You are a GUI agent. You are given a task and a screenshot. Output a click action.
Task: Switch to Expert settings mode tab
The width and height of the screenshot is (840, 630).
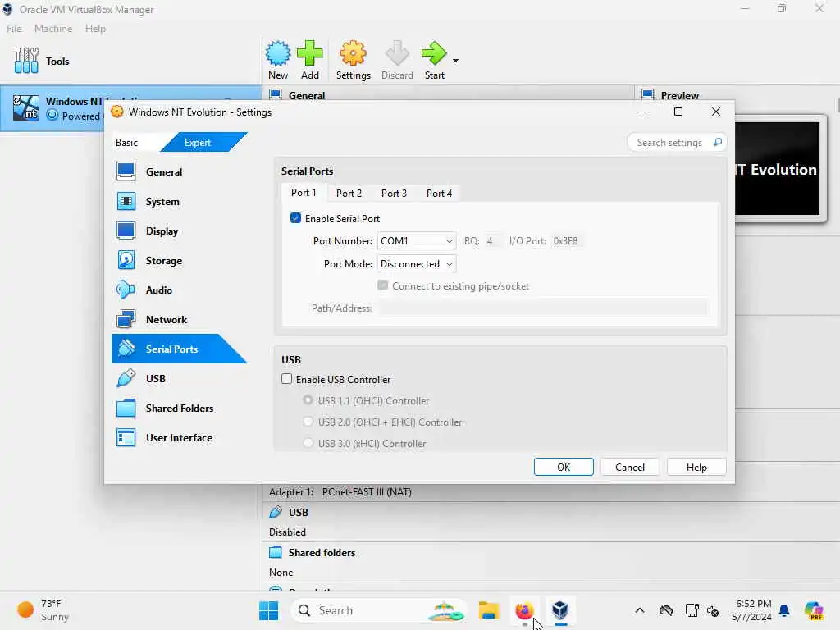pyautogui.click(x=198, y=143)
